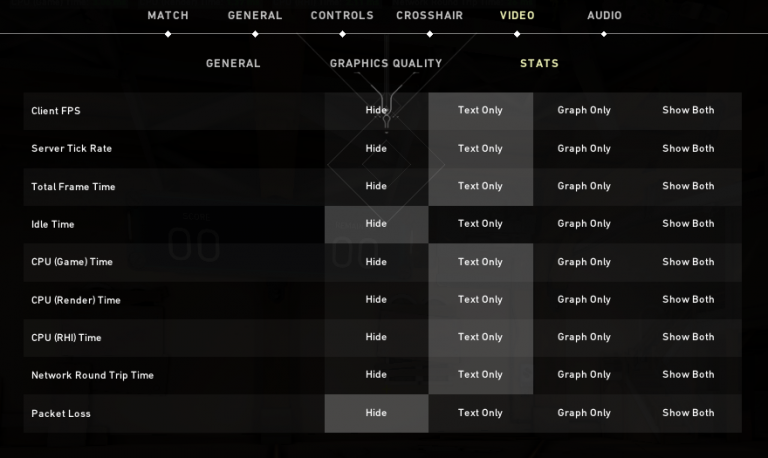Set Client FPS to Show Both
The width and height of the screenshot is (768, 458).
[688, 110]
